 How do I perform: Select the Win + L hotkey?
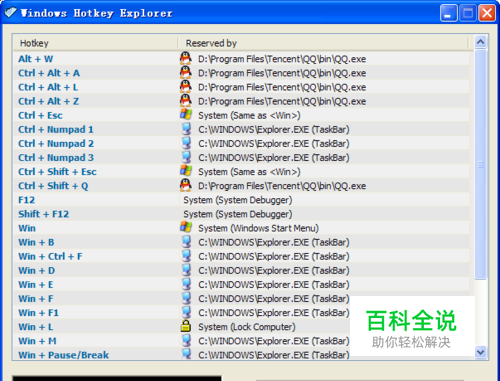[x=36, y=327]
